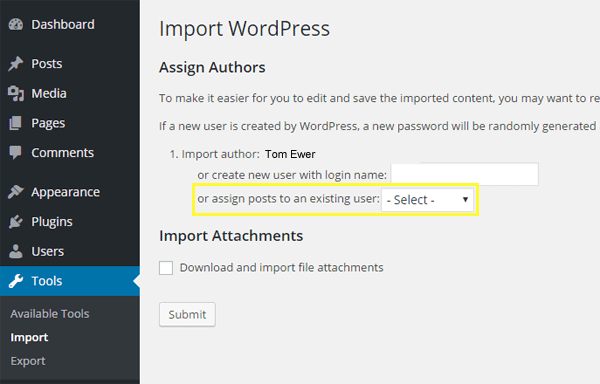Viewport: 600px width, 384px height.
Task: Click the 'or create new user with login name' label
Action: pos(292,175)
